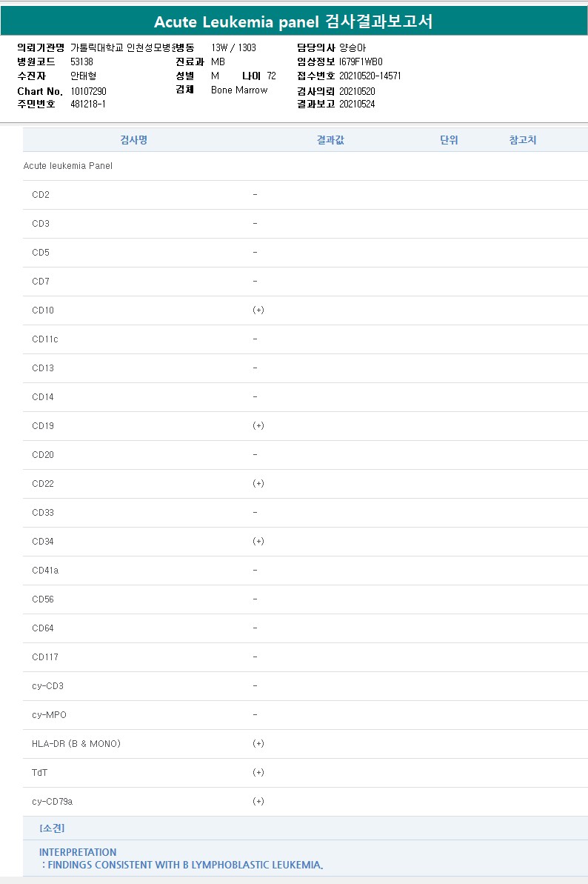Click the 참고치 column header

(523, 140)
